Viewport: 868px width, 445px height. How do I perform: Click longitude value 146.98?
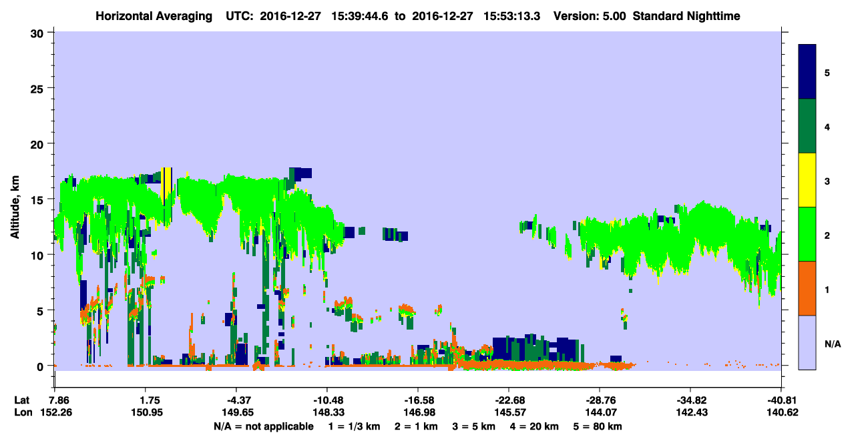coord(420,413)
